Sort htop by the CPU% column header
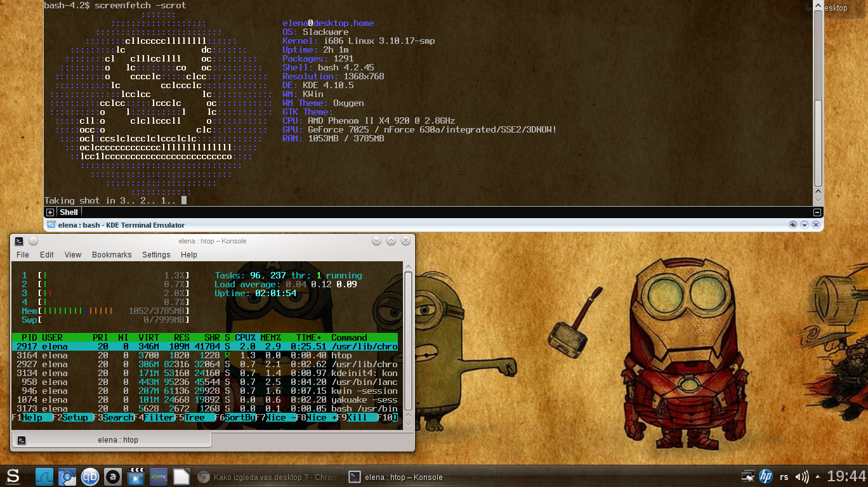This screenshot has height=487, width=868. pos(245,337)
